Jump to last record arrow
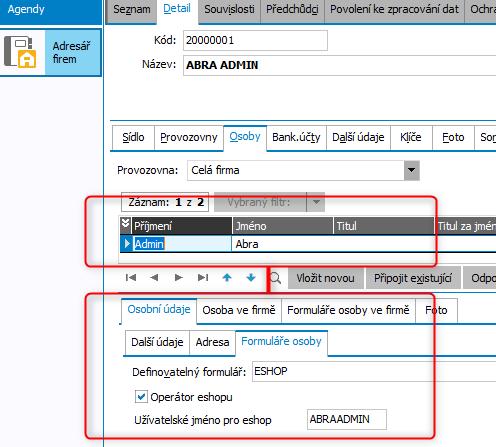Viewport: 496px width, 447px height. pos(203,277)
